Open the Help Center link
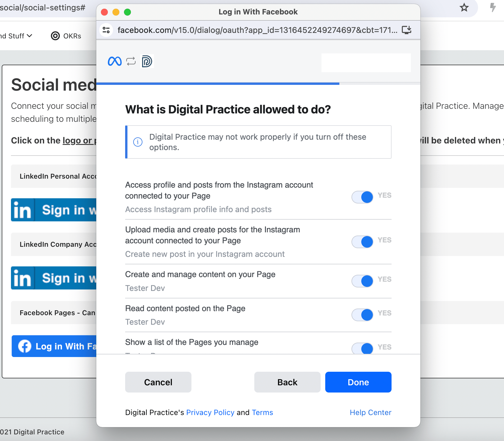 click(x=371, y=412)
